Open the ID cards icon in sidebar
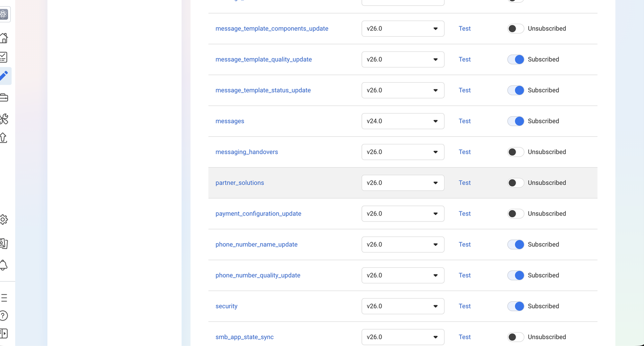 pos(4,244)
